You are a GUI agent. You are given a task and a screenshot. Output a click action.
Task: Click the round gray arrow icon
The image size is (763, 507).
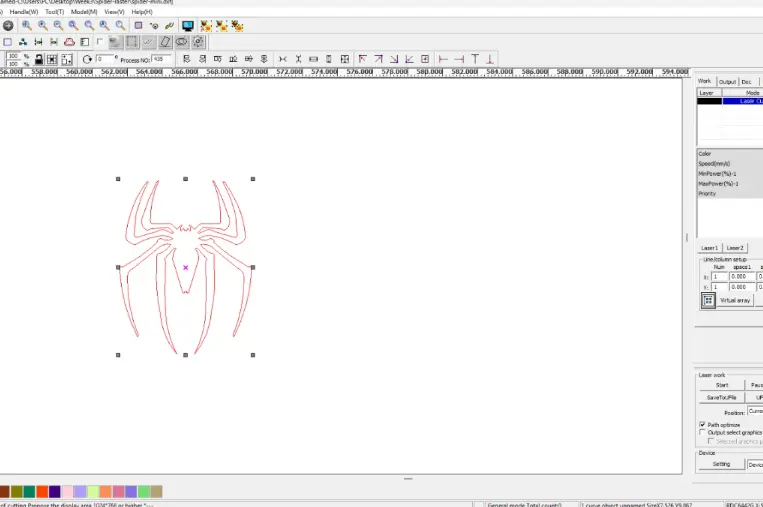(8, 26)
